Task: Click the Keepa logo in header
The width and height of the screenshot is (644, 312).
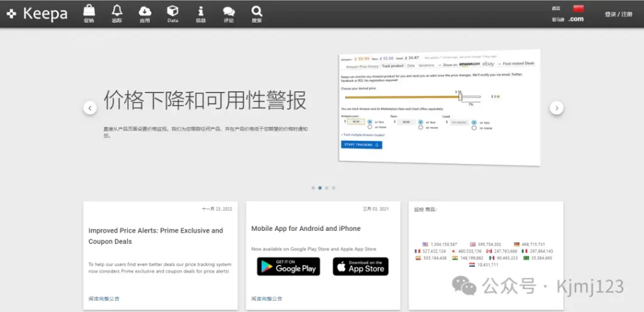Action: click(x=37, y=14)
